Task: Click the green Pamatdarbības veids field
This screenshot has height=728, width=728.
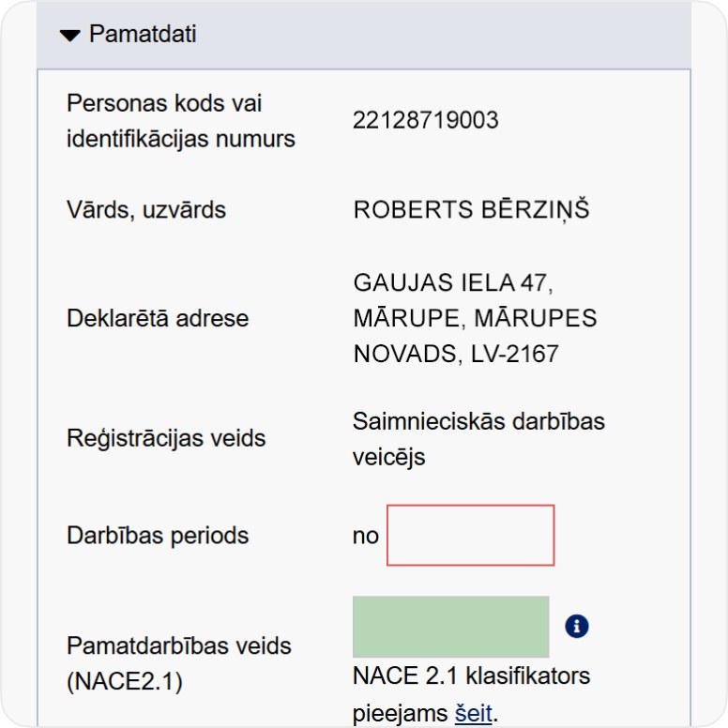Action: pyautogui.click(x=450, y=627)
